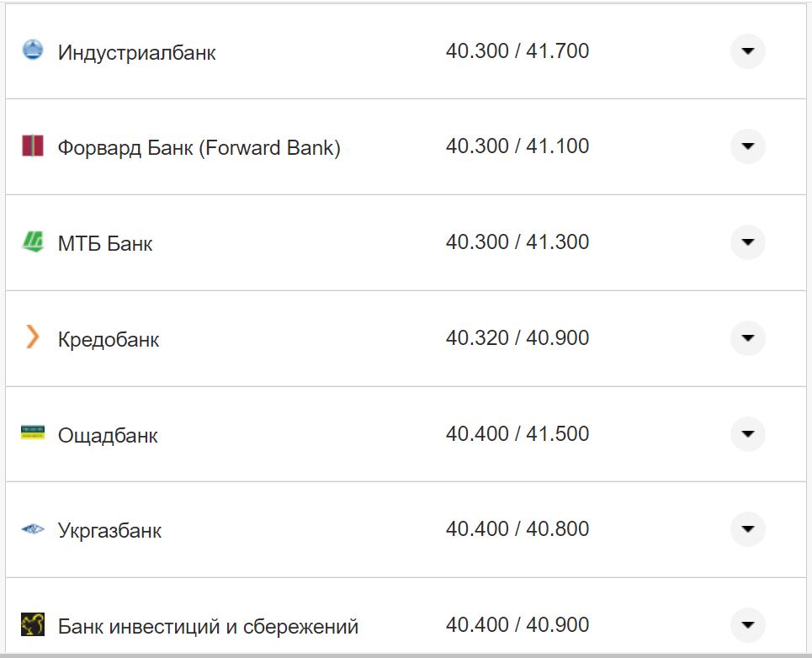Open Форвард Банк (Forward Bank) name

(199, 148)
